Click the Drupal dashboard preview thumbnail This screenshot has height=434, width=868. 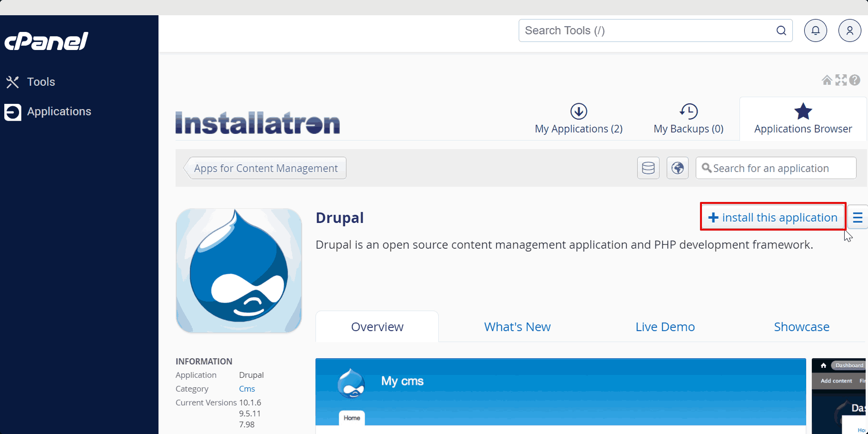tap(840, 395)
